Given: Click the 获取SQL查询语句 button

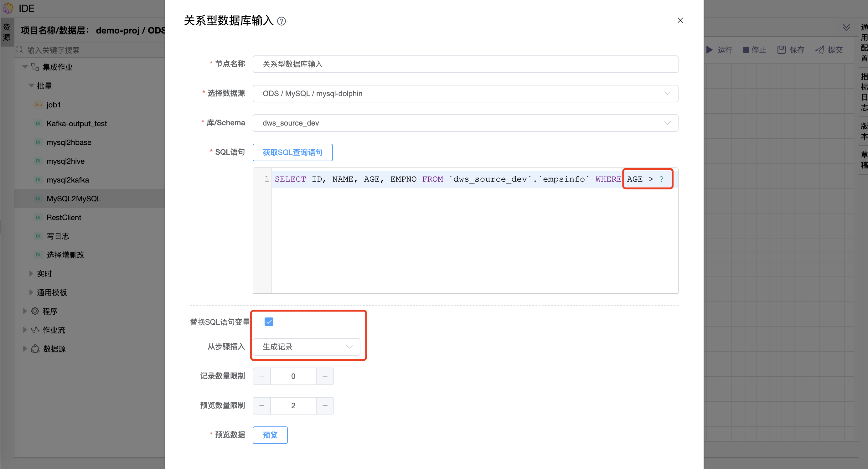Looking at the screenshot, I should click(x=292, y=152).
